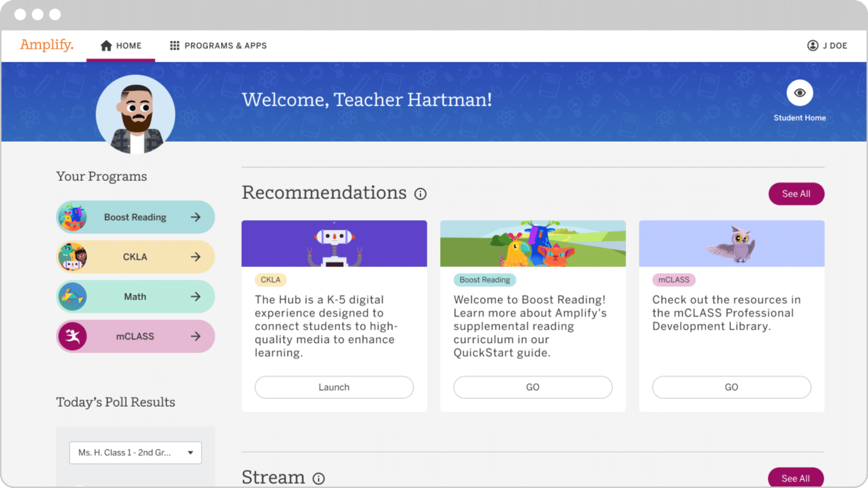Click the Math program fish icon

click(x=72, y=297)
